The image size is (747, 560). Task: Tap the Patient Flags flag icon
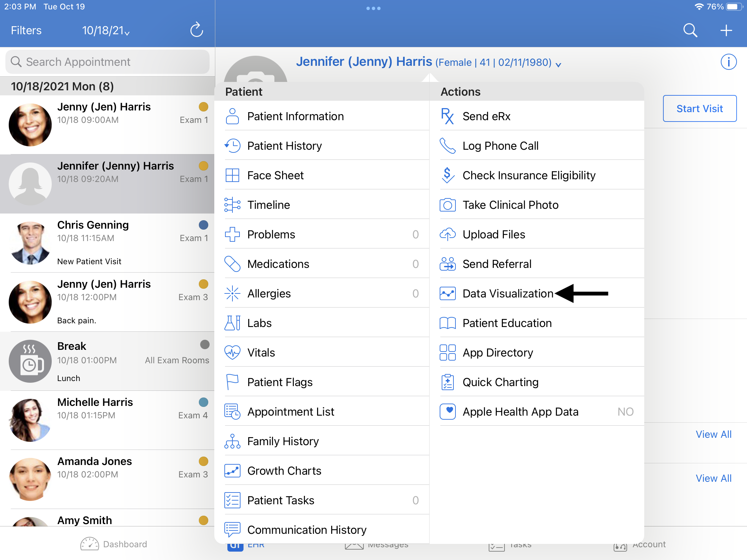232,382
